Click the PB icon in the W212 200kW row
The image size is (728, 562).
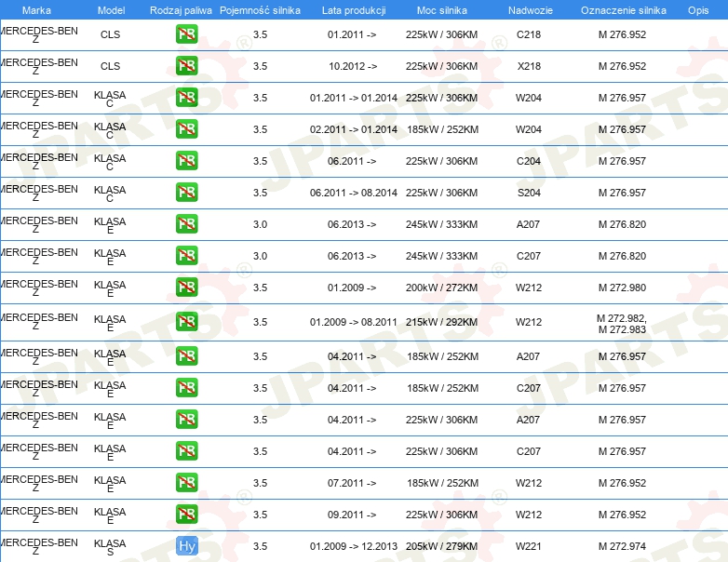tap(186, 288)
